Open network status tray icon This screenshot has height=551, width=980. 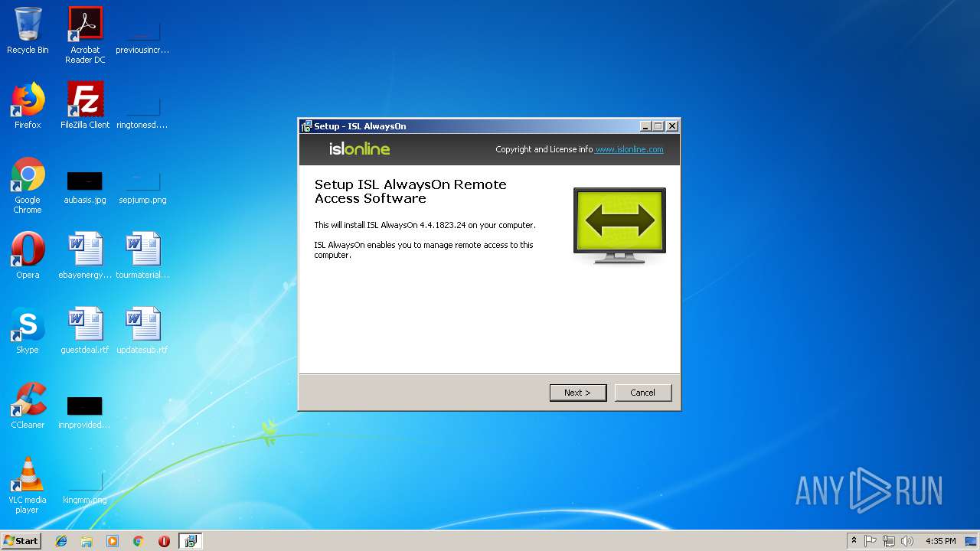pos(889,541)
